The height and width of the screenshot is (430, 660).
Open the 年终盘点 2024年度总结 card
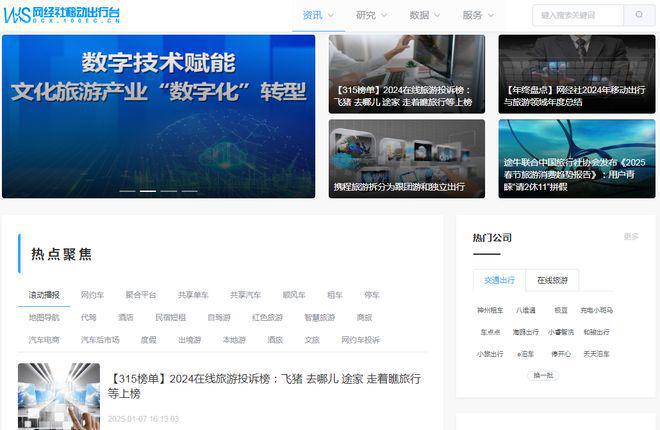click(577, 74)
